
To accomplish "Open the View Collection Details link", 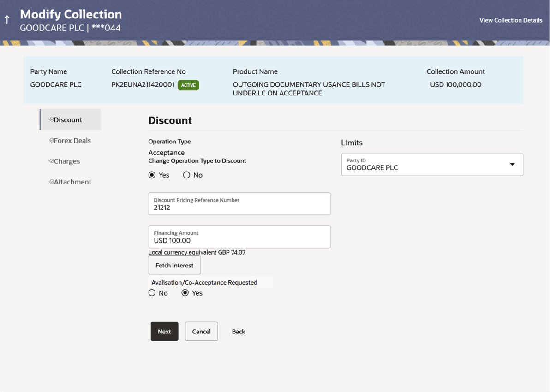I will pos(510,20).
